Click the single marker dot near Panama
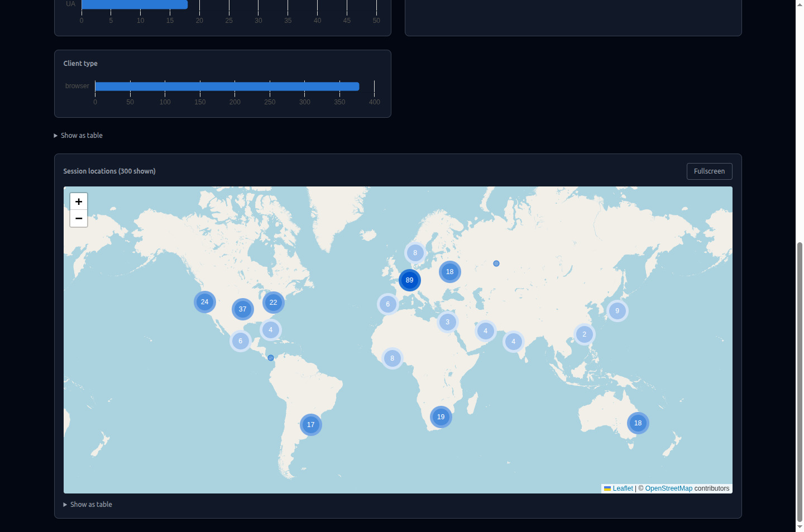804x532 pixels. coord(271,358)
